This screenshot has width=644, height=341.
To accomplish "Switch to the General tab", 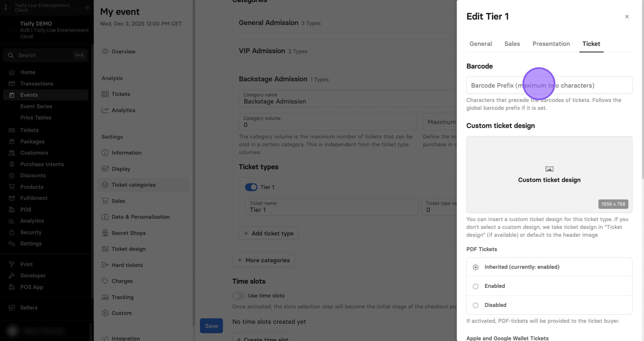I will click(x=480, y=44).
